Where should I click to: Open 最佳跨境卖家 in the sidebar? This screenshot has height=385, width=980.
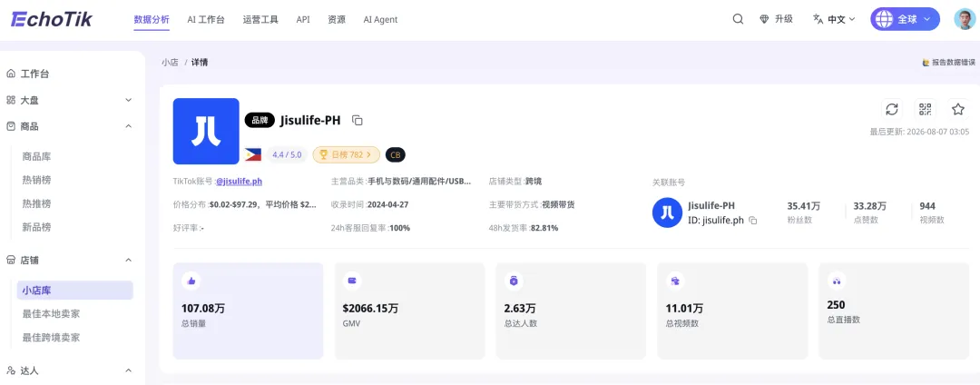pyautogui.click(x=51, y=338)
